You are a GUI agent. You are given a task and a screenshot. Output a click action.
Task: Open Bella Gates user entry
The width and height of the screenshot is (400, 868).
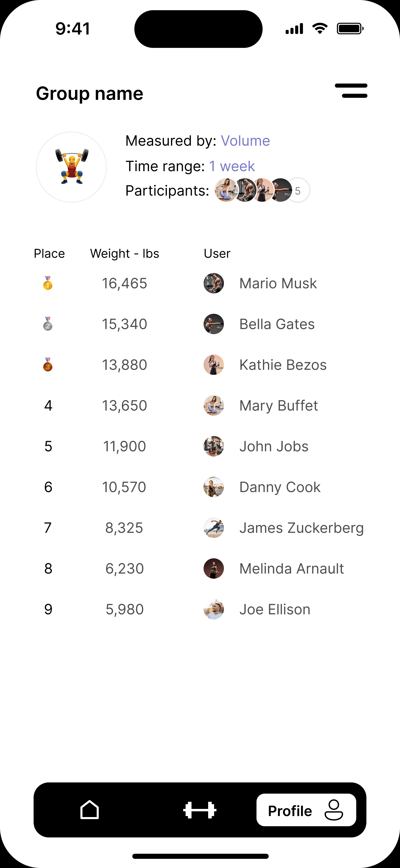tap(259, 324)
